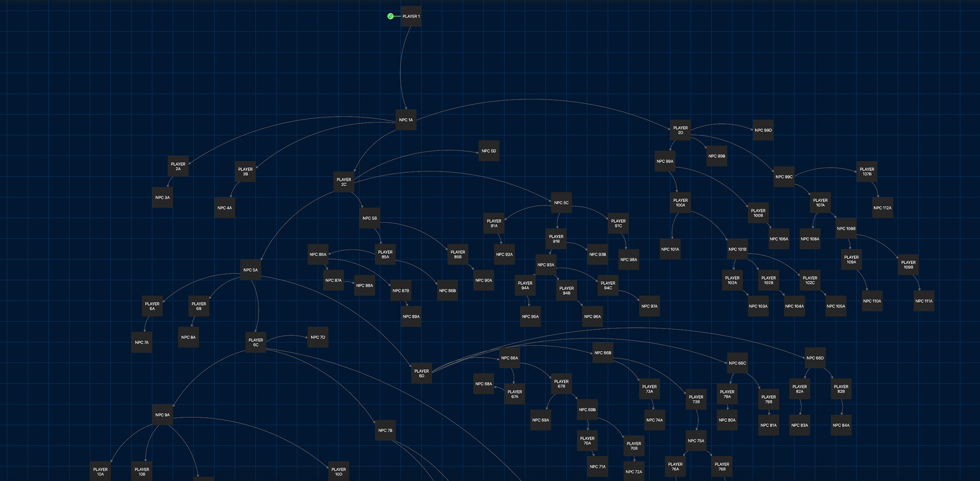Click the PLAYER 6C node

click(x=256, y=342)
